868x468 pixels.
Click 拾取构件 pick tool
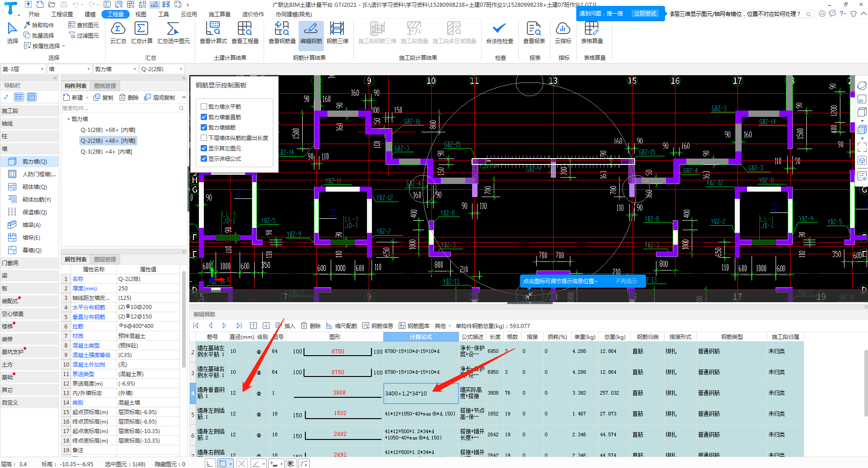tap(39, 25)
